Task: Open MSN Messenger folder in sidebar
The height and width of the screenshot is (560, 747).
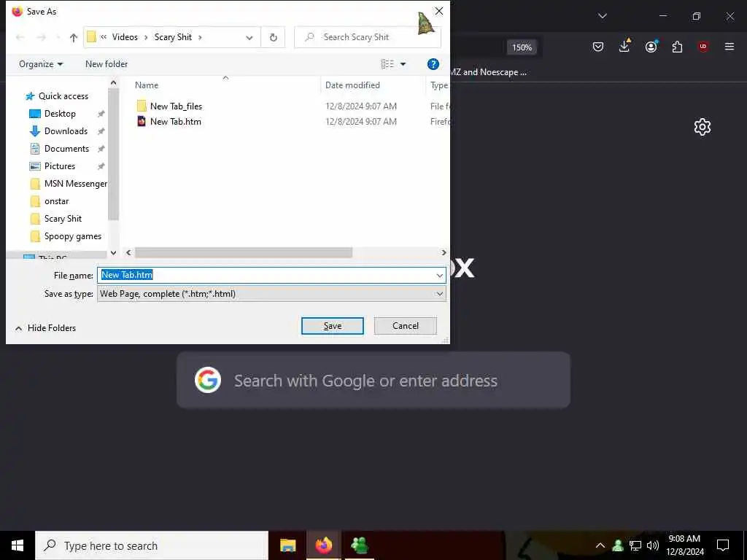Action: [76, 184]
